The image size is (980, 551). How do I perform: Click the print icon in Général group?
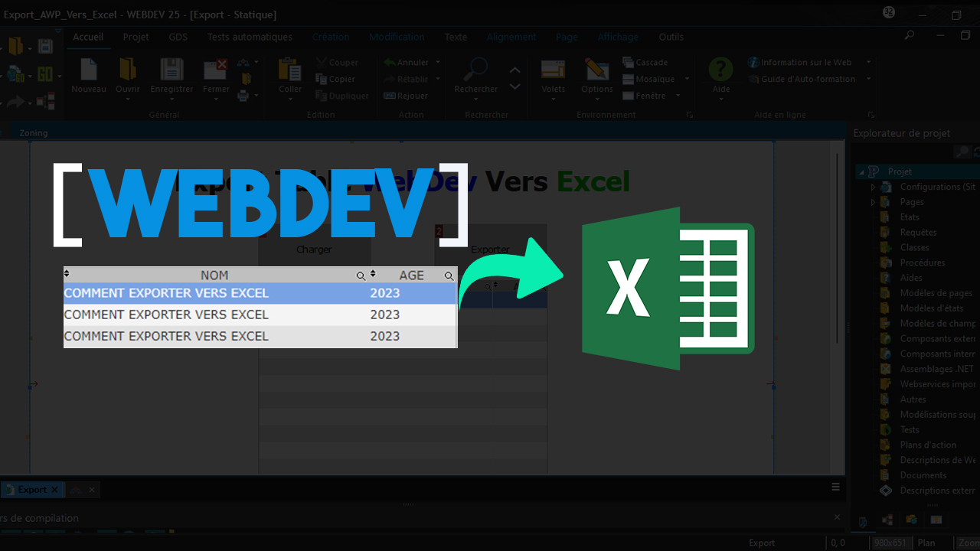click(243, 96)
